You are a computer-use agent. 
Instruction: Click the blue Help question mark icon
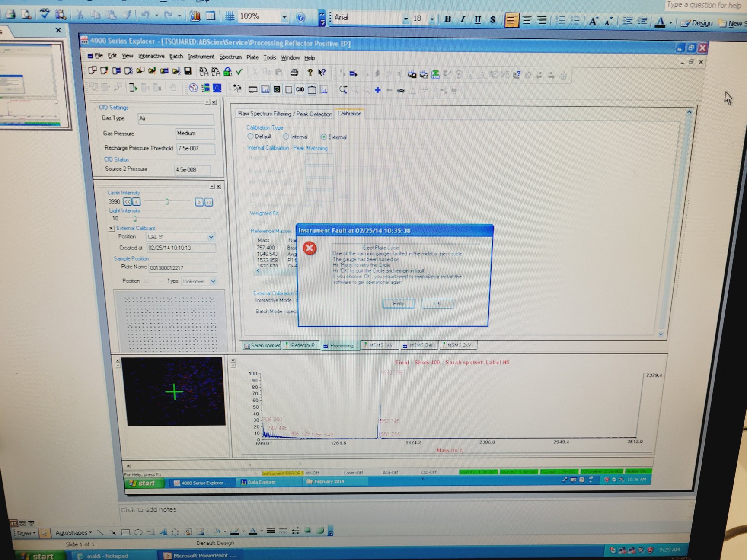pyautogui.click(x=300, y=17)
